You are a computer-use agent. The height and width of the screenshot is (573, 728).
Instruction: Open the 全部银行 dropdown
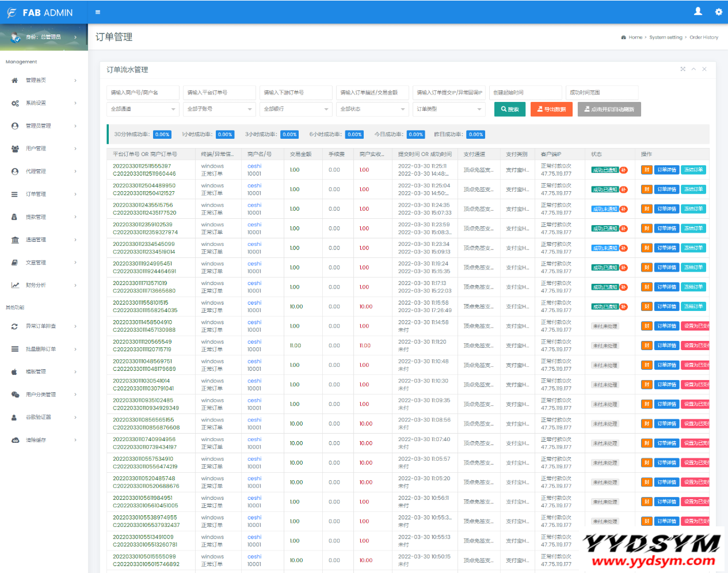click(x=296, y=109)
